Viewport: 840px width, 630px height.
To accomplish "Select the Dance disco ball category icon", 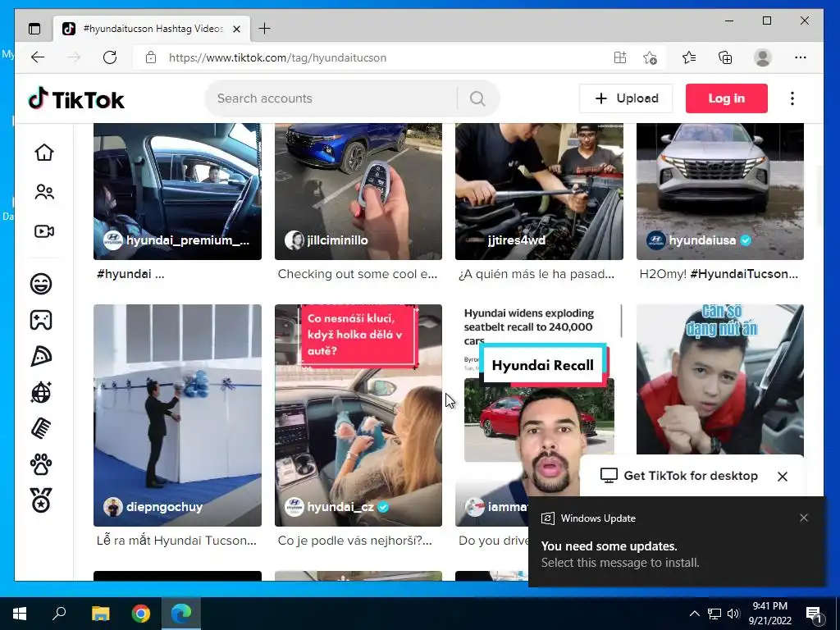I will click(41, 393).
